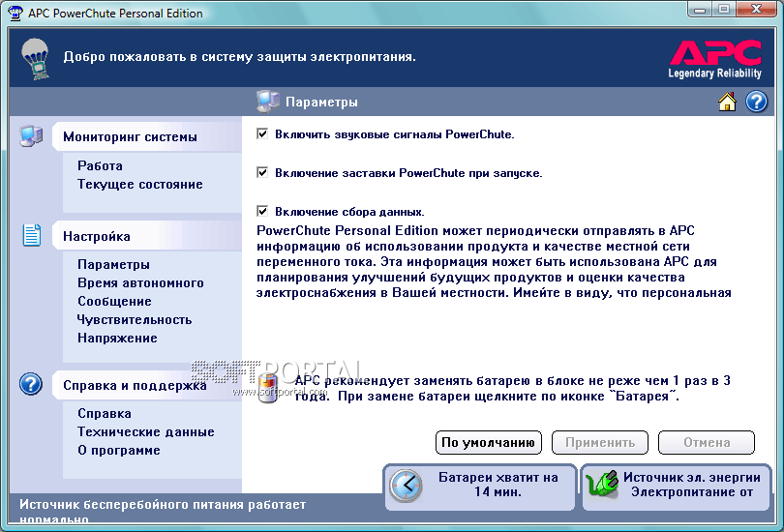
Task: Click the Отмена button
Action: pyautogui.click(x=707, y=443)
